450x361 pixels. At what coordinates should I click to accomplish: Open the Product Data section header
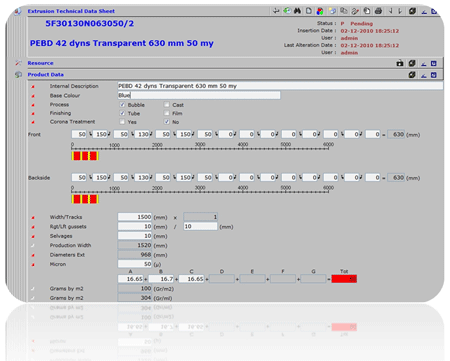point(46,75)
